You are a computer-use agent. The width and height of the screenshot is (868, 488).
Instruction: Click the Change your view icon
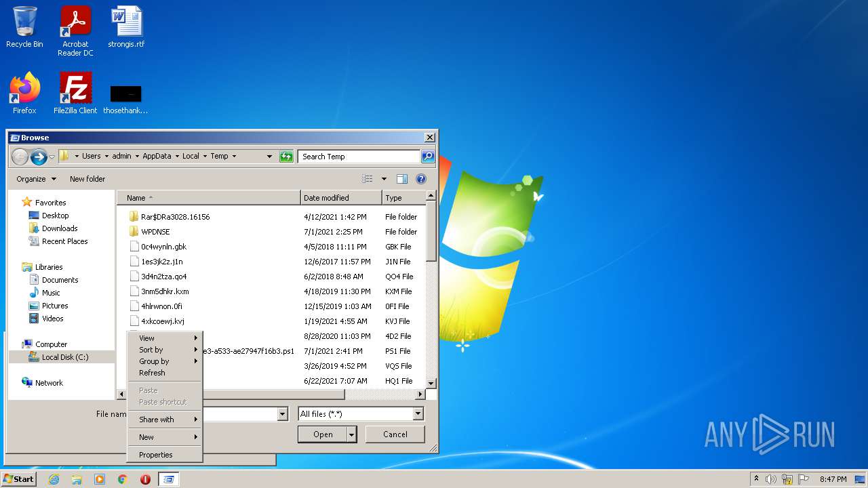pos(368,179)
